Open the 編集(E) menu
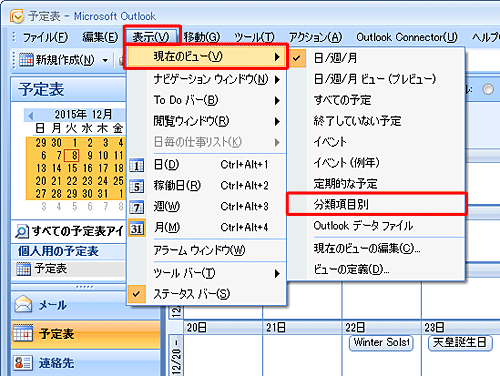The image size is (500, 376). tap(100, 37)
